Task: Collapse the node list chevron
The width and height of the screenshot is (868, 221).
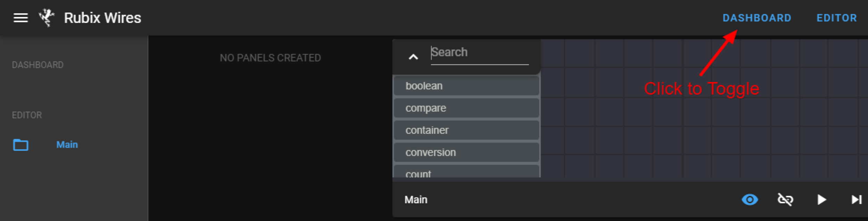Action: coord(413,57)
